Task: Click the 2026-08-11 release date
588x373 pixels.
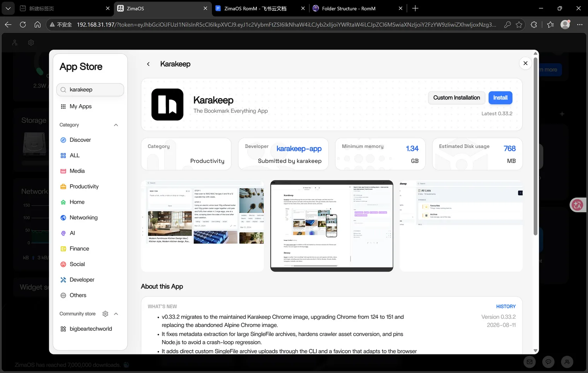Action: 501,325
